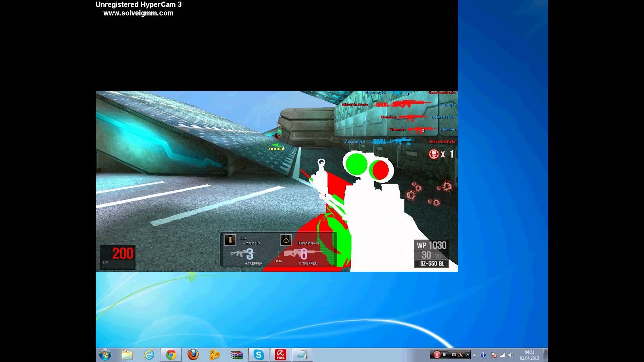Click the 30 ammo counter
Image resolution: width=644 pixels, height=362 pixels.
426,255
